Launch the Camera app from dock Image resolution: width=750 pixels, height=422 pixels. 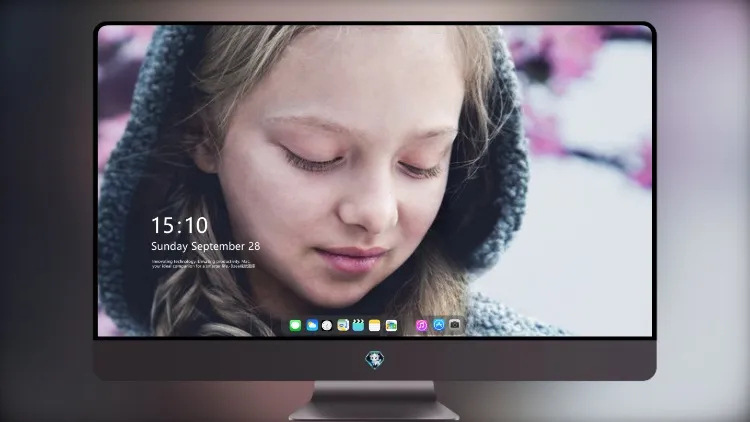coord(455,324)
